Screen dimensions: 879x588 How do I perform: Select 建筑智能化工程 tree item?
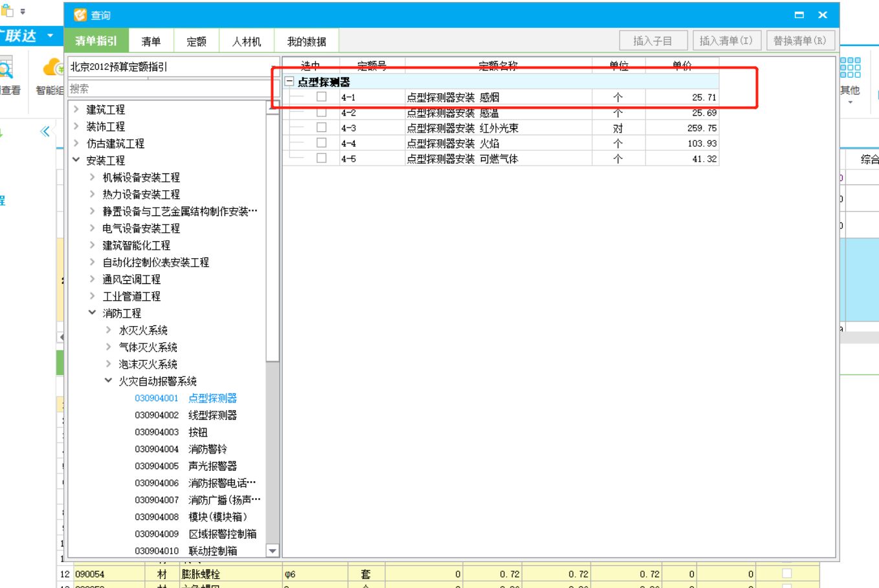[136, 245]
